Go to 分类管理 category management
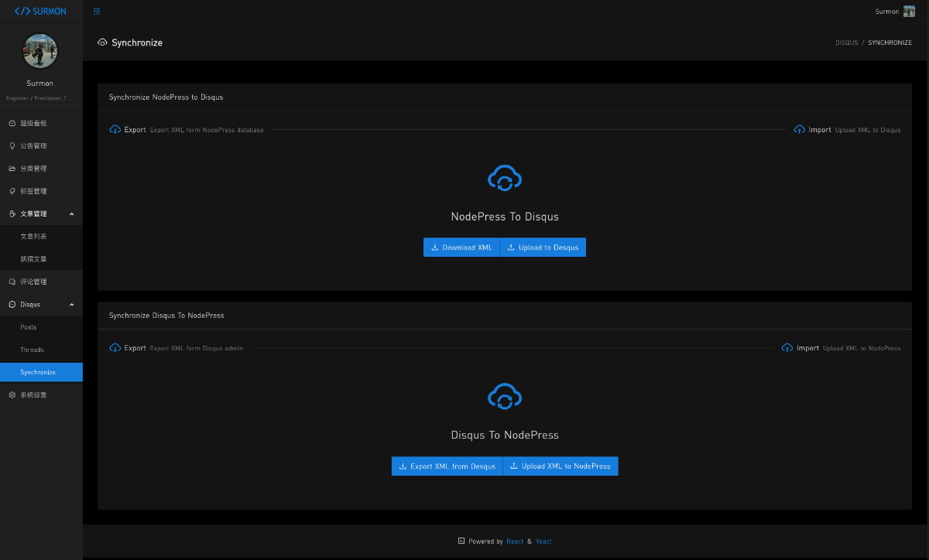Image resolution: width=929 pixels, height=560 pixels. pos(33,169)
